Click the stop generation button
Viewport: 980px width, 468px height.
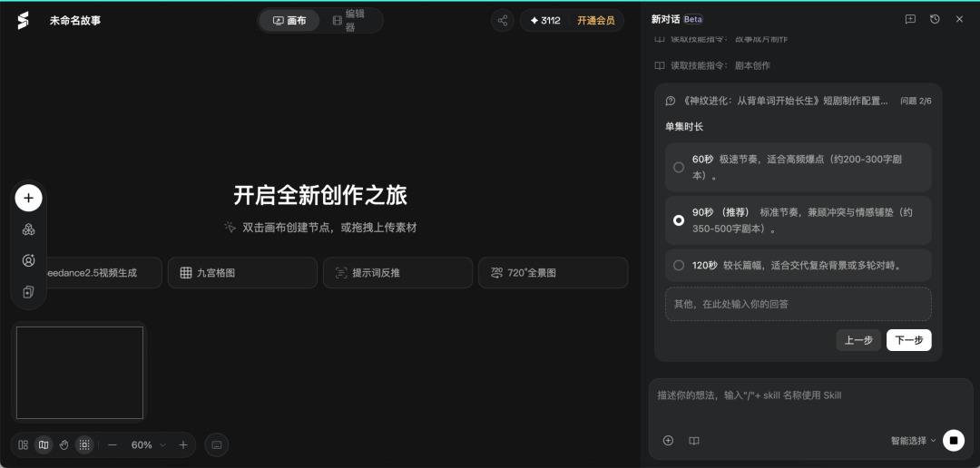click(x=953, y=441)
